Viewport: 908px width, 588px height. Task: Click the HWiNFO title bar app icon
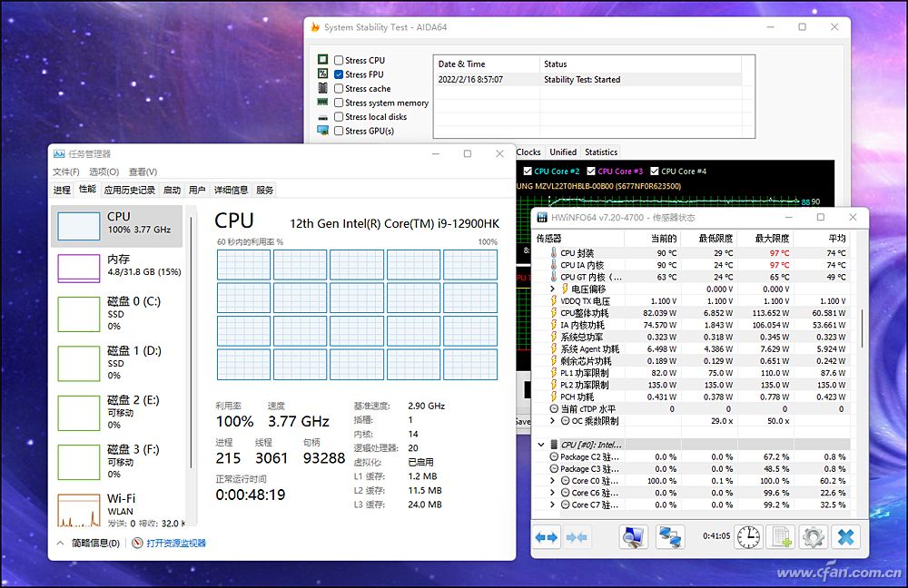coord(542,218)
